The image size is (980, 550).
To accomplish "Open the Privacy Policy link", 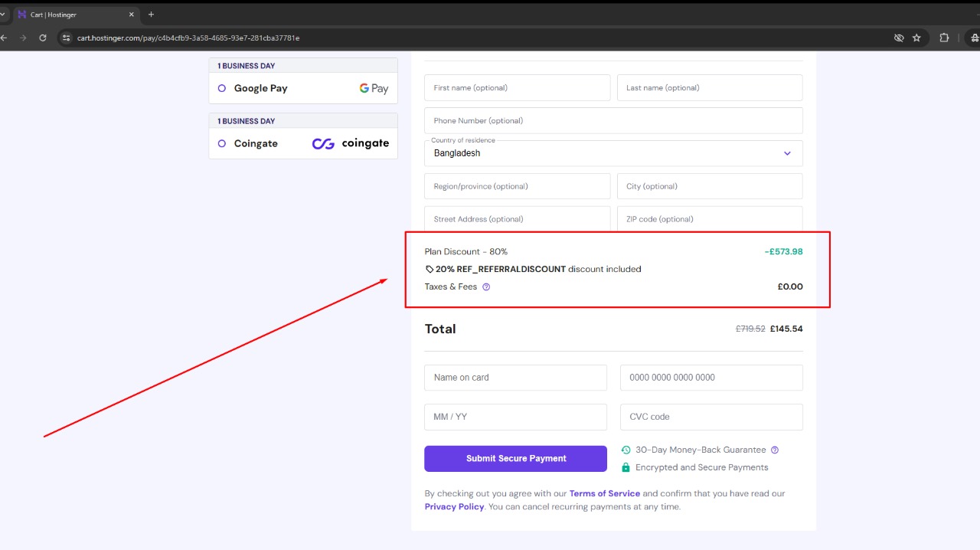I will pyautogui.click(x=454, y=506).
